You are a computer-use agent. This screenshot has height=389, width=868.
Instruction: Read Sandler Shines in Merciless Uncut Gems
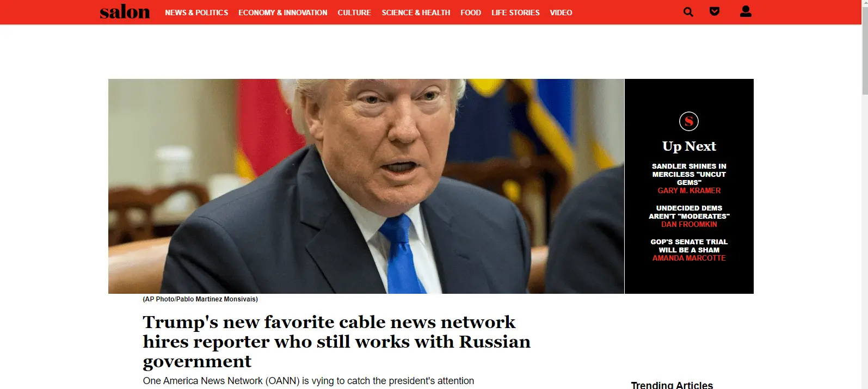click(x=689, y=174)
